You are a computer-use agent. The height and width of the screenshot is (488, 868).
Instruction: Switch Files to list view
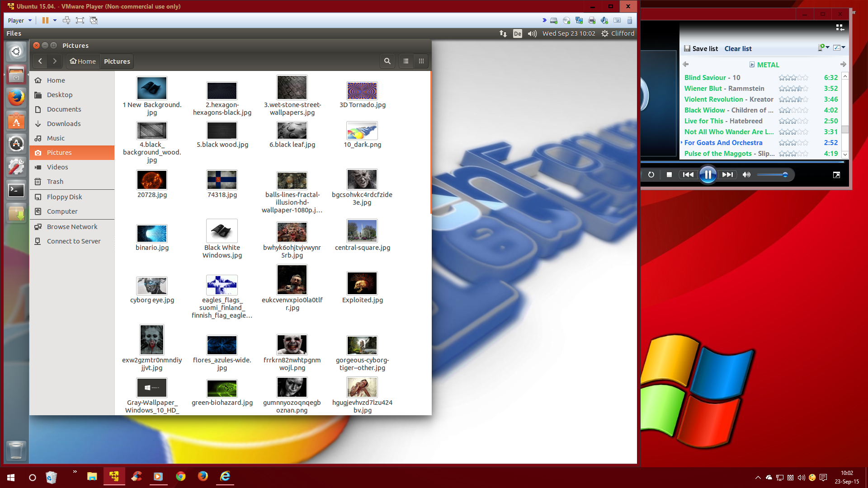(x=406, y=61)
